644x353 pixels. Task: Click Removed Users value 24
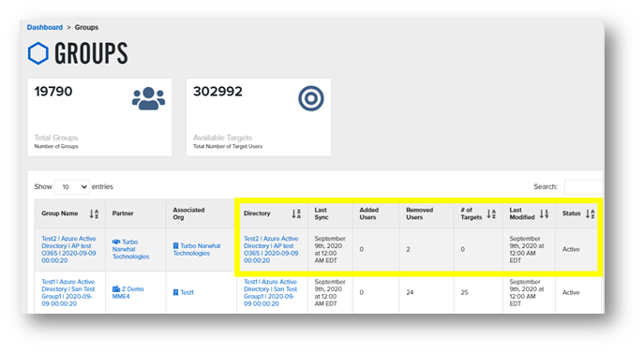[410, 293]
